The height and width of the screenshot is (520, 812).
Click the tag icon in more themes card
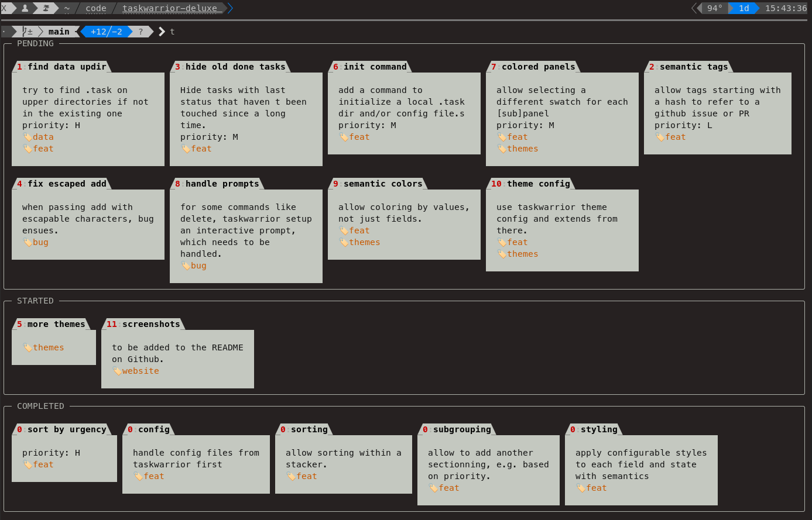[27, 347]
